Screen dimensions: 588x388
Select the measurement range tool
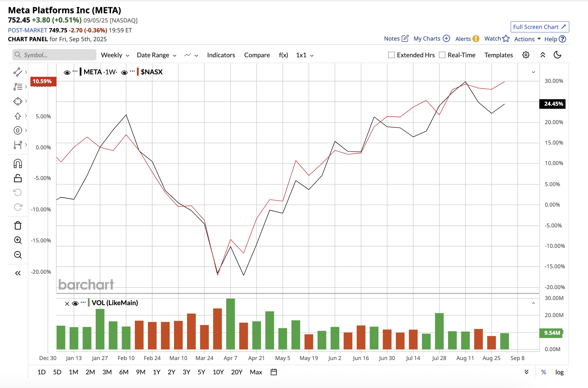[18, 145]
